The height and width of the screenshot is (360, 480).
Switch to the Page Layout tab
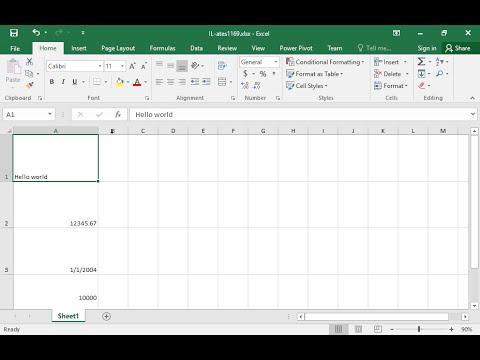click(118, 48)
